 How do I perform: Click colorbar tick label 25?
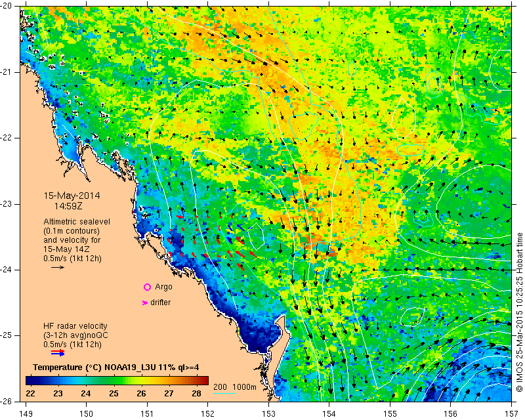click(x=114, y=393)
